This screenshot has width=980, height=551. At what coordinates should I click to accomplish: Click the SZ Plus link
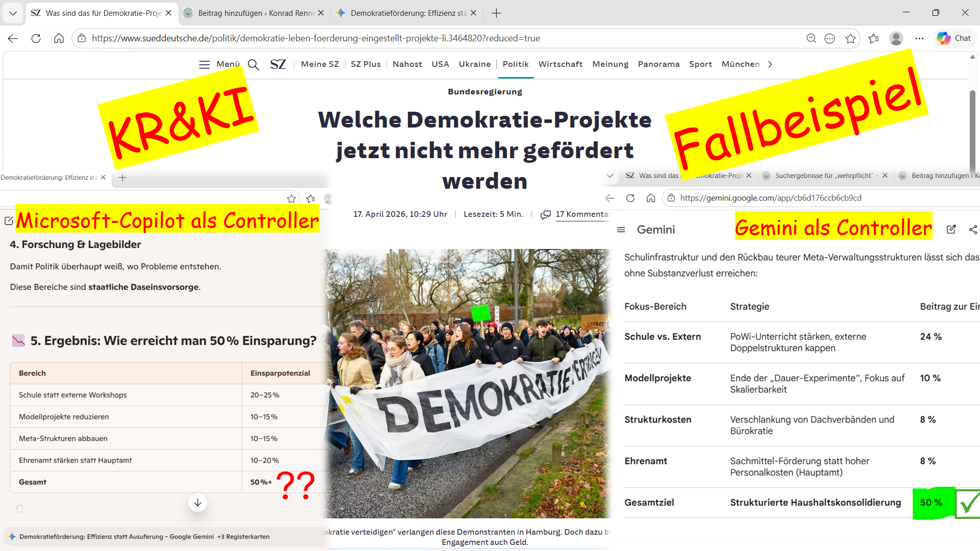365,64
